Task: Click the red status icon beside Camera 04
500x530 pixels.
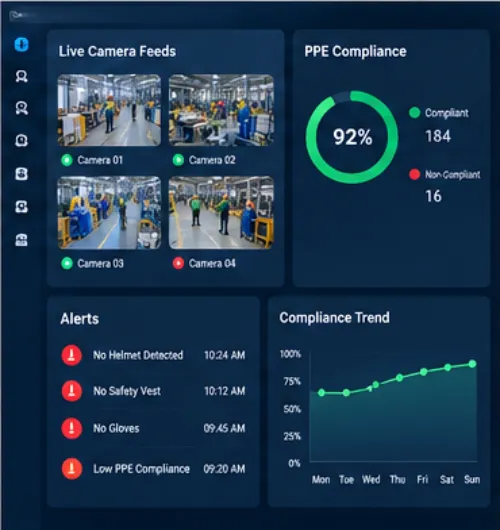Action: [178, 263]
